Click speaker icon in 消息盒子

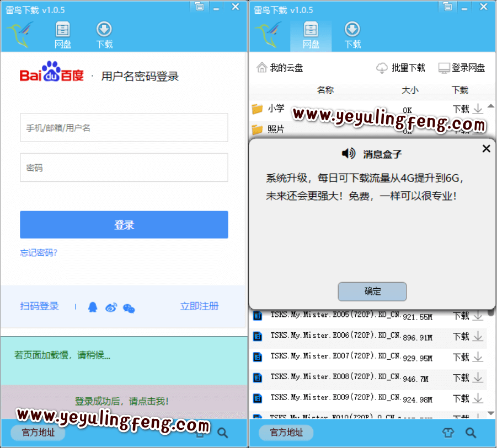(x=349, y=154)
